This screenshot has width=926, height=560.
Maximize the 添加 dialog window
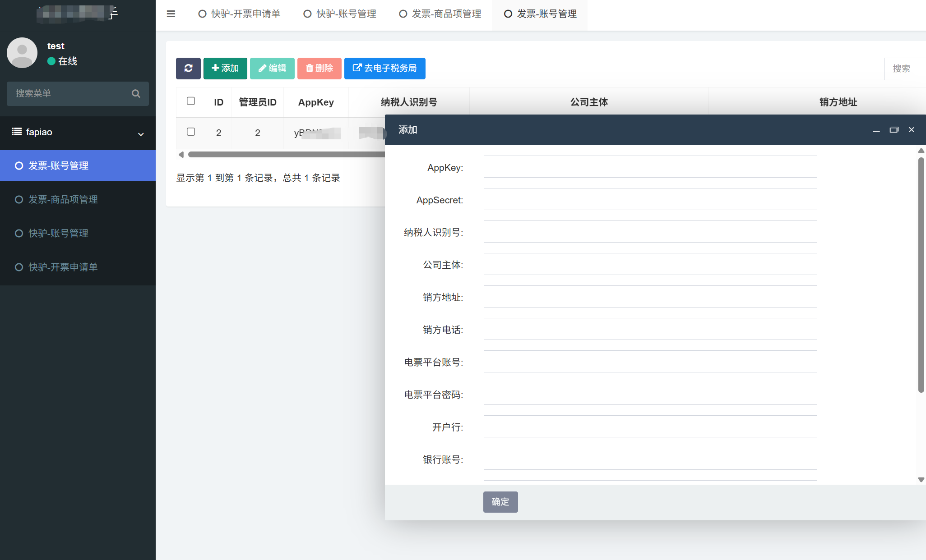click(894, 130)
